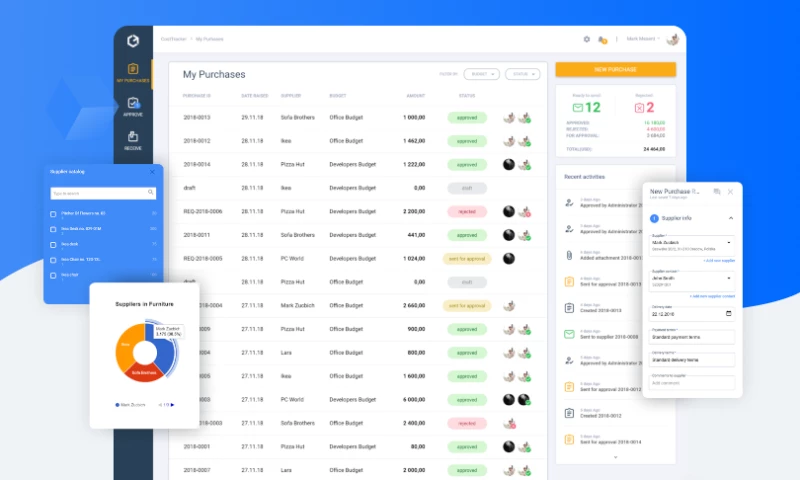Check fourth item in Supplier catalog list
Screen dimensions: 800x480
53,260
